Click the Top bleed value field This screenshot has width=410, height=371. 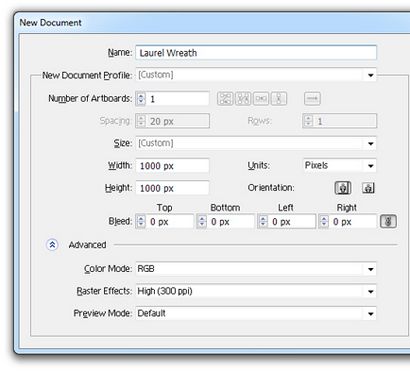[x=169, y=222]
